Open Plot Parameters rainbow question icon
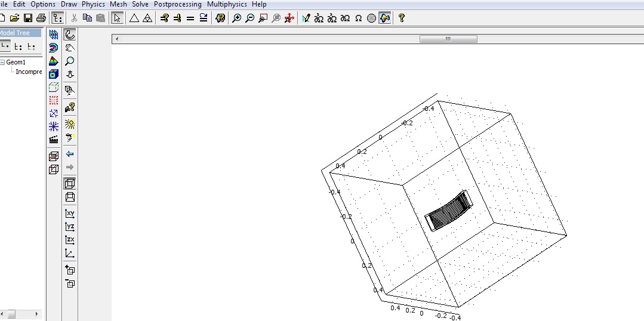 [220, 18]
